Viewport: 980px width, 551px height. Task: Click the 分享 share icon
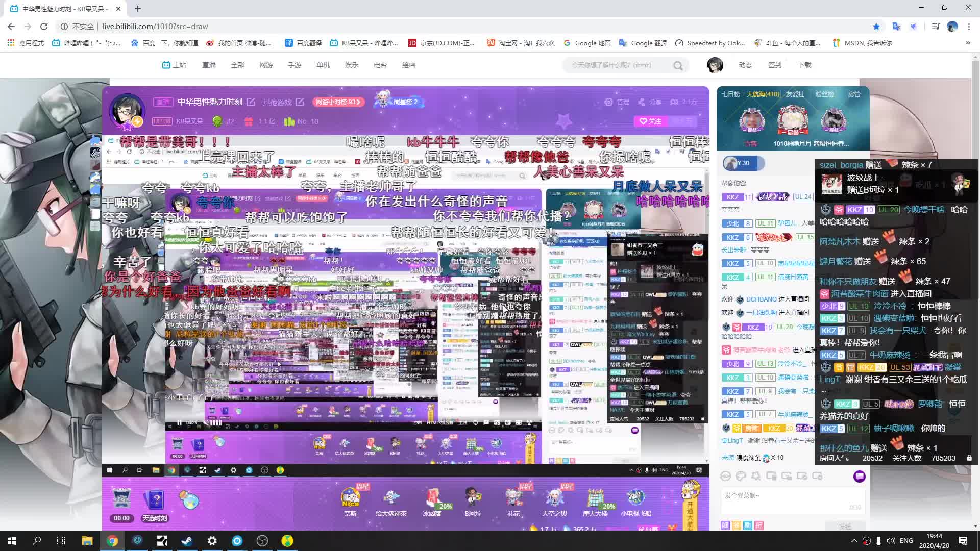click(642, 102)
